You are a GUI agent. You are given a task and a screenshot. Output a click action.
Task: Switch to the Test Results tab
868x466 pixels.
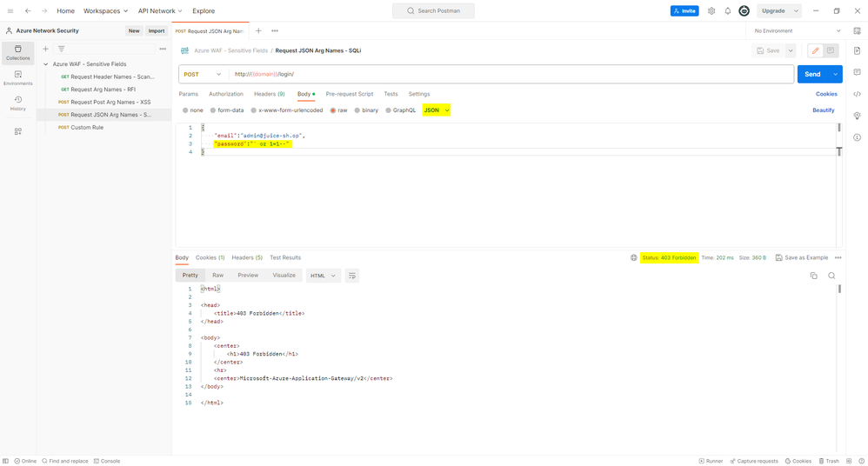click(285, 258)
